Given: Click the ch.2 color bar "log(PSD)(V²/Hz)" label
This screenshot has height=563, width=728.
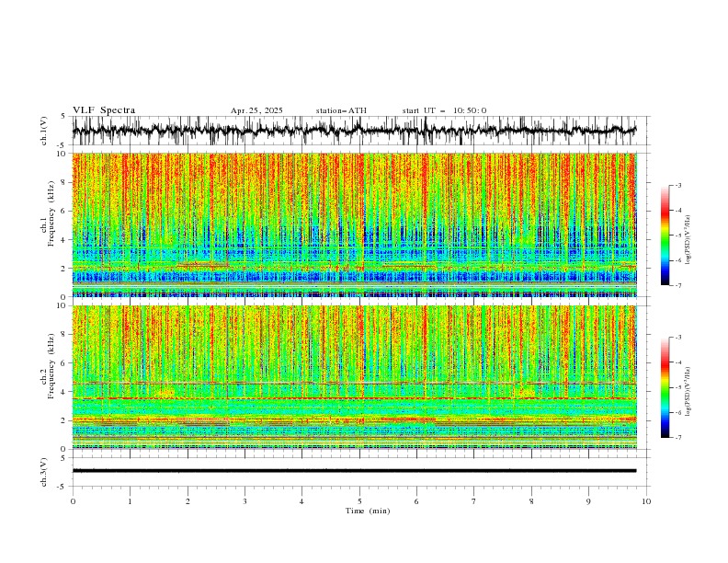Looking at the screenshot, I should [688, 392].
